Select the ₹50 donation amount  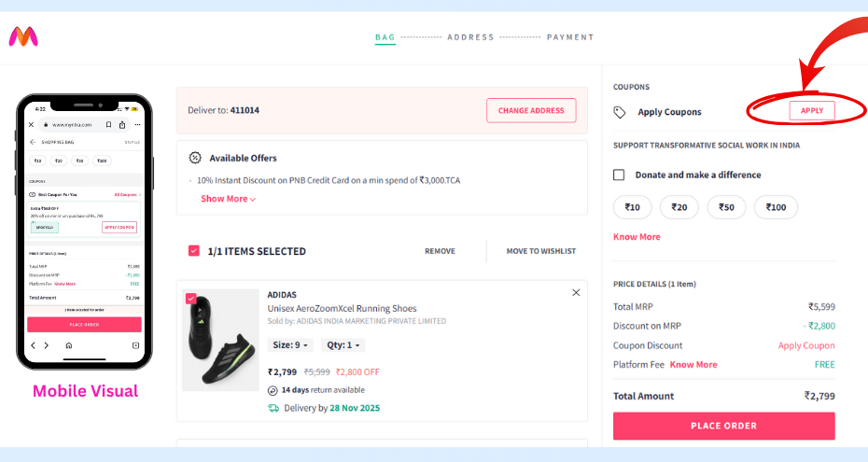click(726, 207)
